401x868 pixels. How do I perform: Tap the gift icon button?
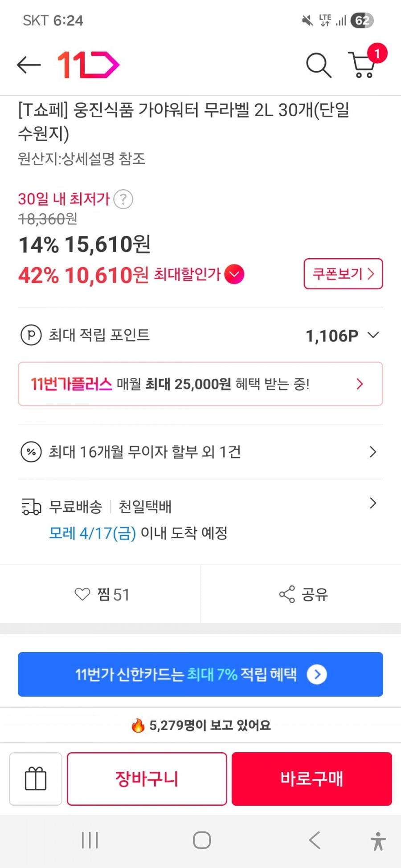[x=36, y=779]
